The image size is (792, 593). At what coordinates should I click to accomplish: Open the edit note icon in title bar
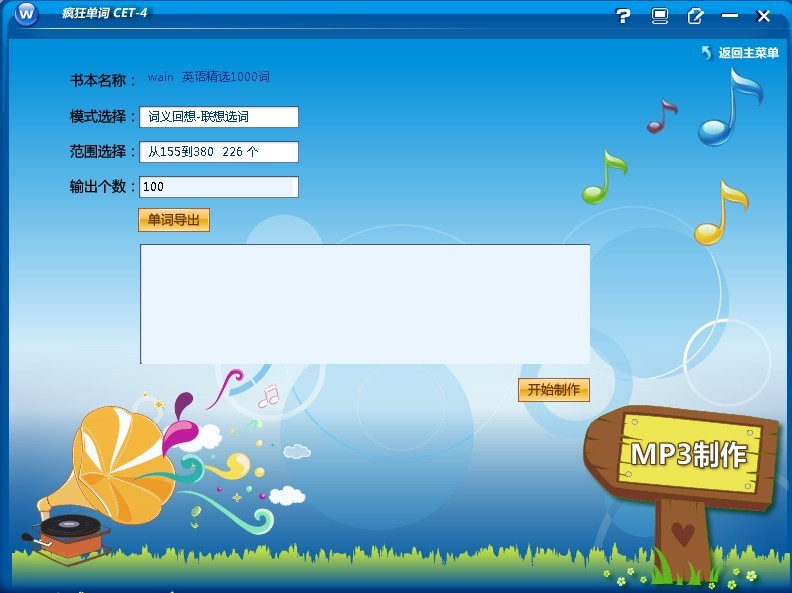click(695, 16)
